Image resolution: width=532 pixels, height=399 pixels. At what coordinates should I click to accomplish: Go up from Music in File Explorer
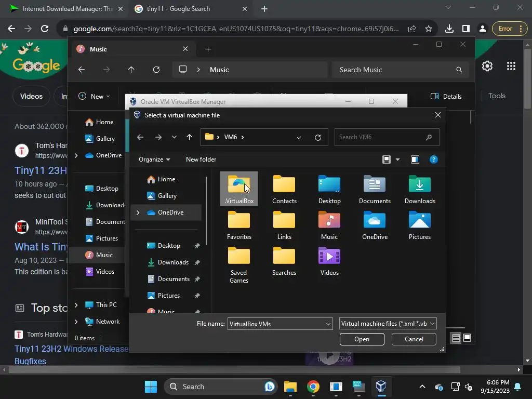coord(131,70)
